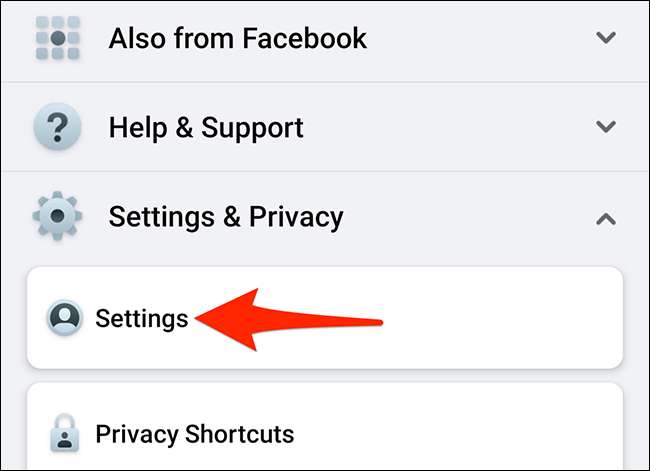Select the Settings & Privacy heading text
This screenshot has height=471, width=650.
coord(226,217)
